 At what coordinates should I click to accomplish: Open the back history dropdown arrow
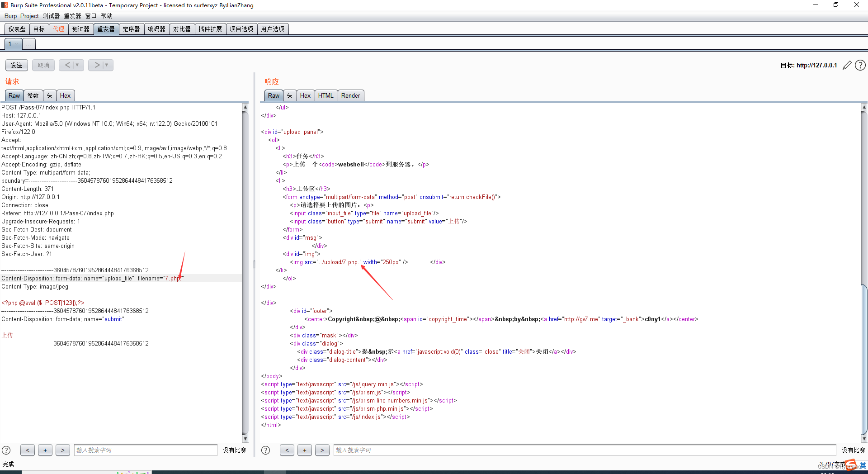tap(78, 65)
